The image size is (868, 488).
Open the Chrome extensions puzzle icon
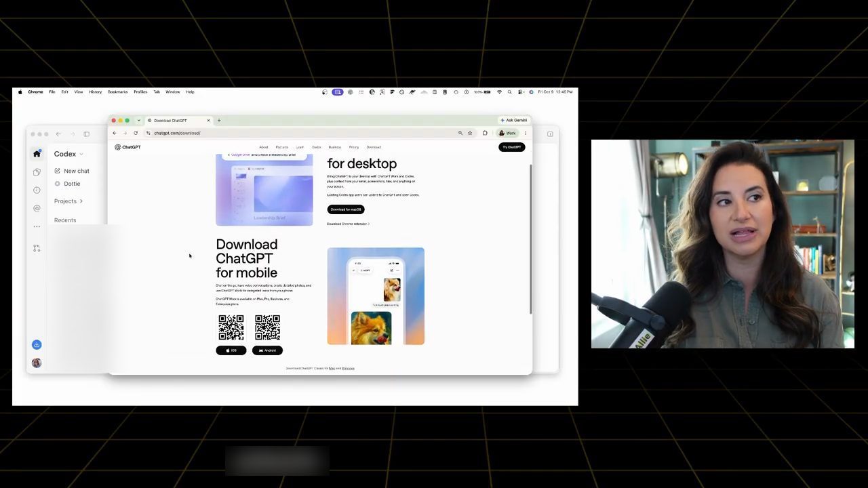tap(485, 133)
